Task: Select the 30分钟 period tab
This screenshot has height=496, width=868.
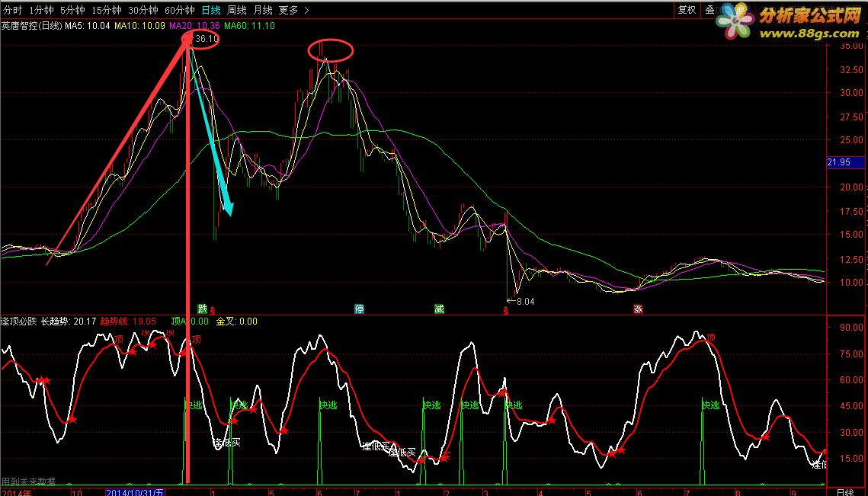Action: [143, 10]
